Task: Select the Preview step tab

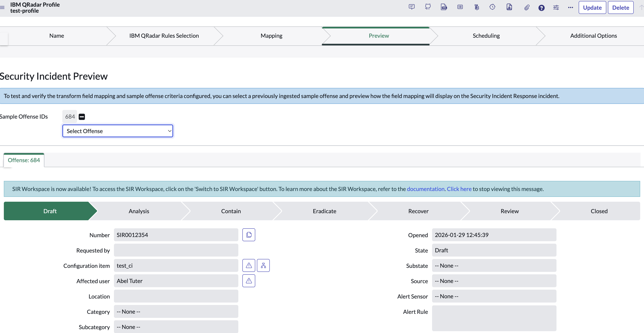Action: tap(379, 36)
